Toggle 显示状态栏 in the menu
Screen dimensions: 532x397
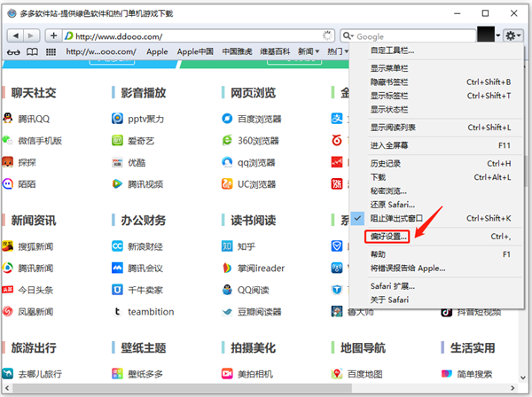(x=436, y=109)
